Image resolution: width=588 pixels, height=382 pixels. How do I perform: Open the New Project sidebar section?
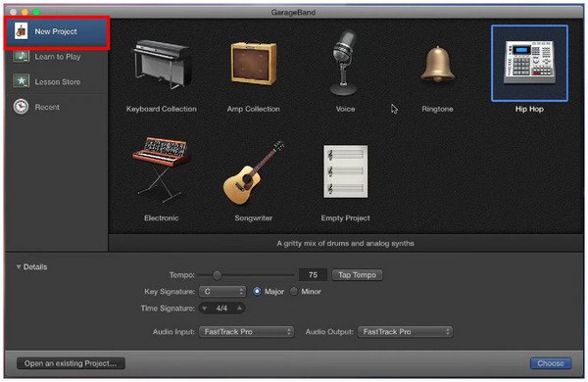[57, 32]
